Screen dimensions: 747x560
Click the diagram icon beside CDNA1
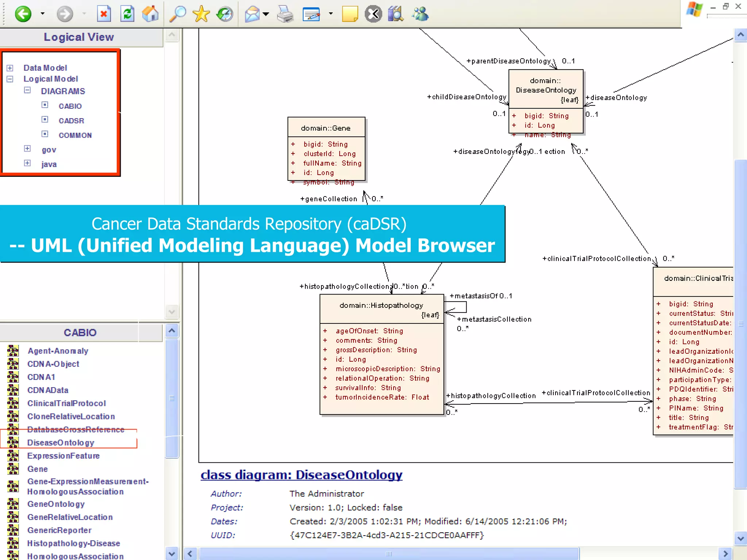point(13,377)
